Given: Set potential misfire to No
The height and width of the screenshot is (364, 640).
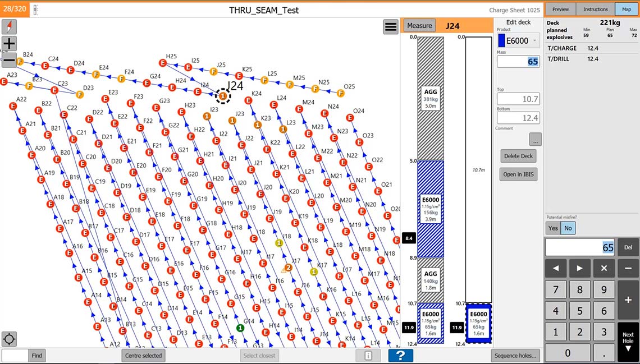Looking at the screenshot, I should 568,228.
